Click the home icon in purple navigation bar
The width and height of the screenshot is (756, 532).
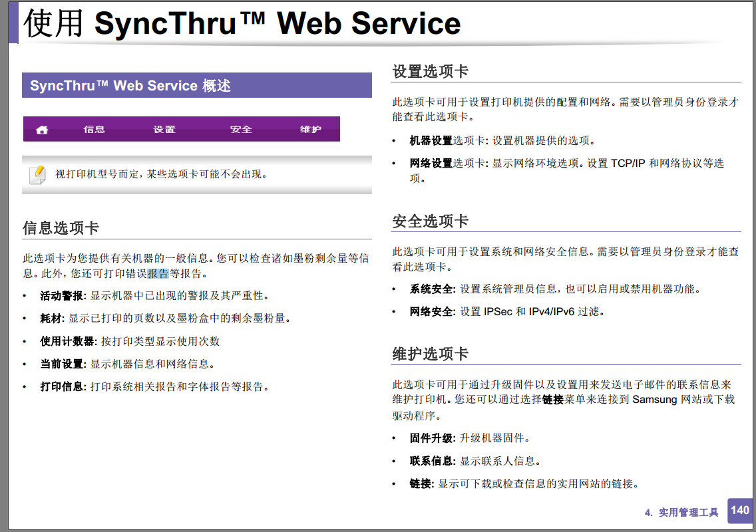[x=42, y=130]
